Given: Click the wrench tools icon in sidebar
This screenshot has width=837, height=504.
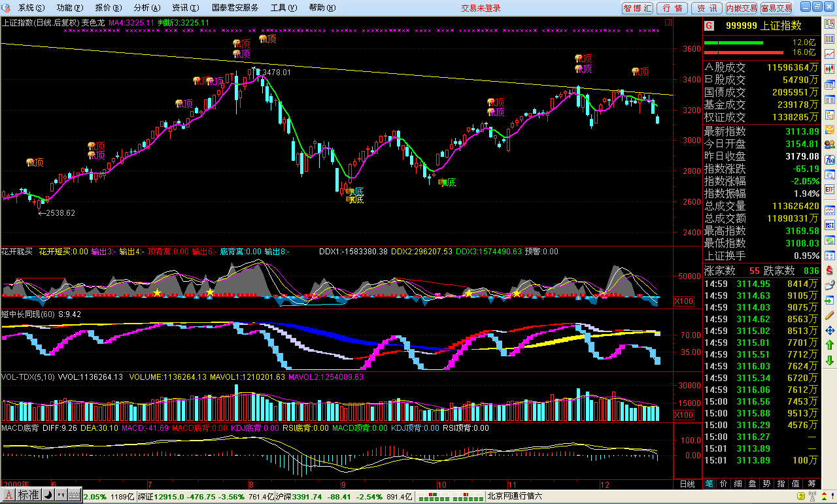Looking at the screenshot, I should pos(829,285).
